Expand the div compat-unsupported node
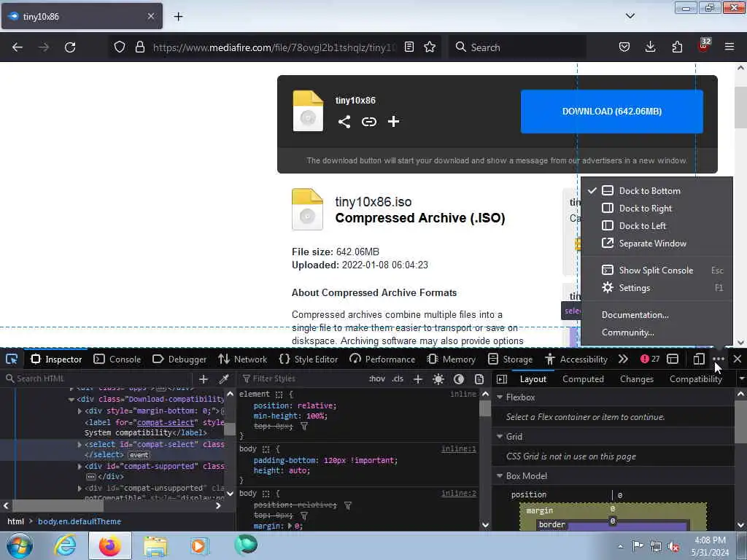The width and height of the screenshot is (747, 560). (80, 488)
